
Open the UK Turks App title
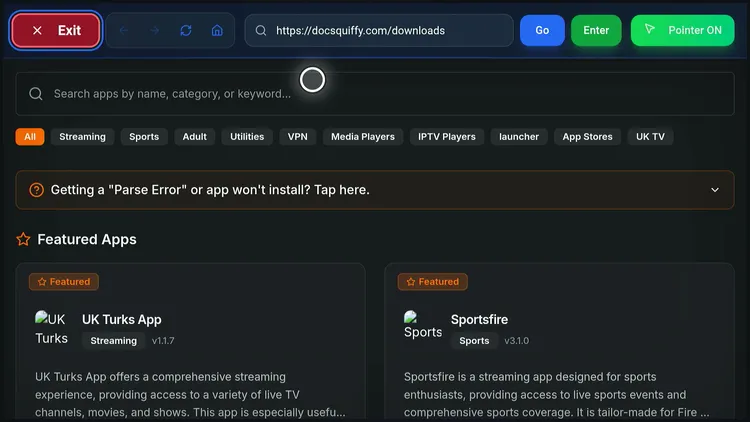[121, 319]
